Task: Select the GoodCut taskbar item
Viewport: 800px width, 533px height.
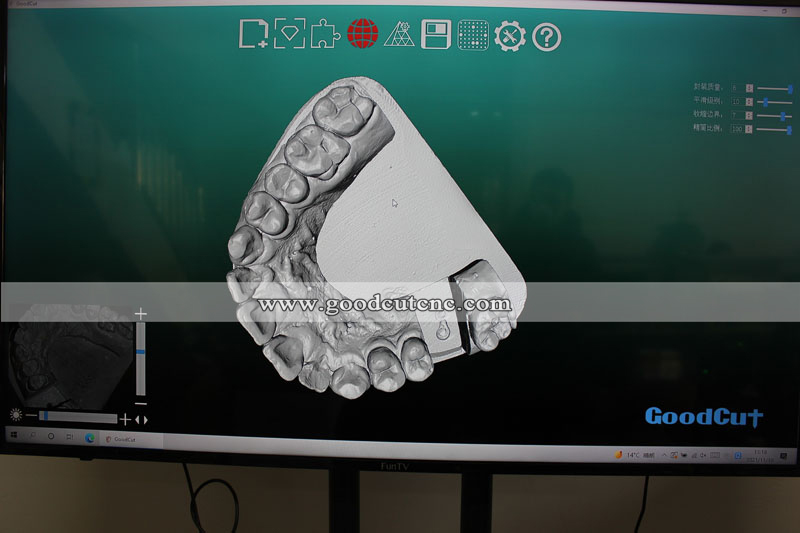Action: (121, 439)
